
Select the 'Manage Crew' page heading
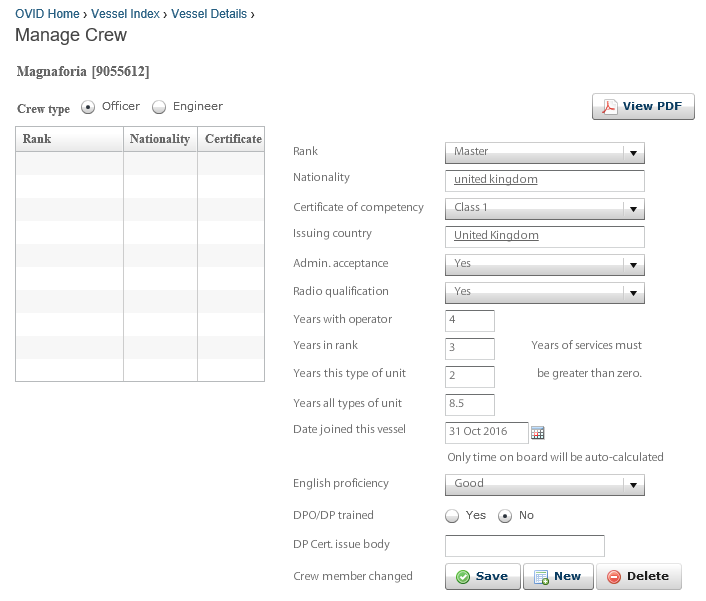[71, 35]
